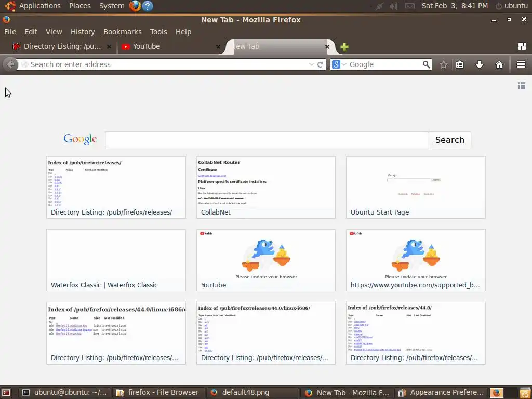The height and width of the screenshot is (399, 532).
Task: Close the YouTube tab
Action: point(218,47)
